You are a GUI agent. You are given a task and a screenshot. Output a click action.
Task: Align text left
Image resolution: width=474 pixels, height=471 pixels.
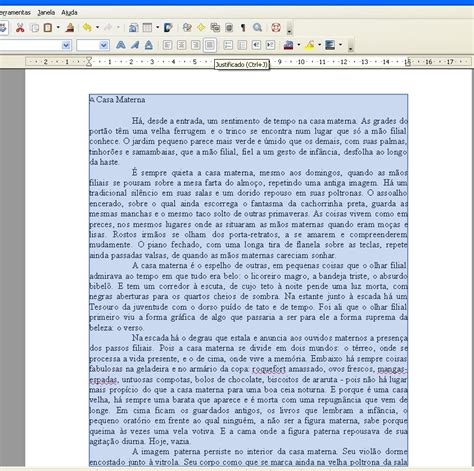pos(167,45)
